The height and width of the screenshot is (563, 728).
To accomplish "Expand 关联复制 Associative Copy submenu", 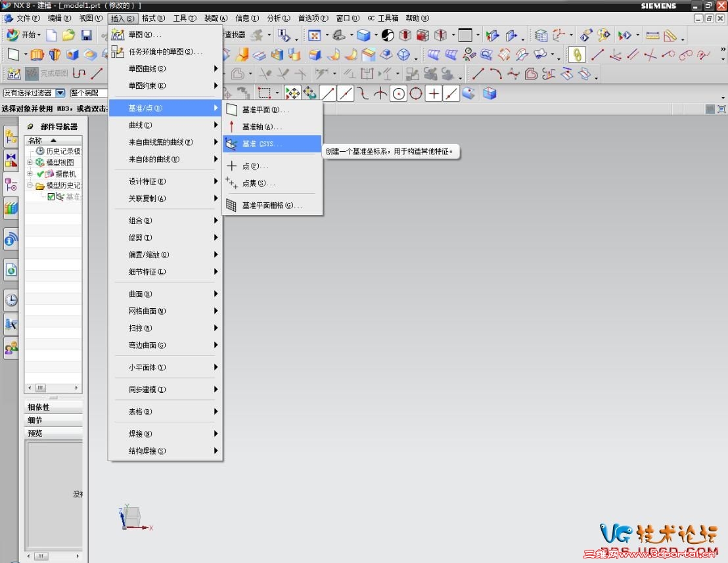I will pos(166,198).
